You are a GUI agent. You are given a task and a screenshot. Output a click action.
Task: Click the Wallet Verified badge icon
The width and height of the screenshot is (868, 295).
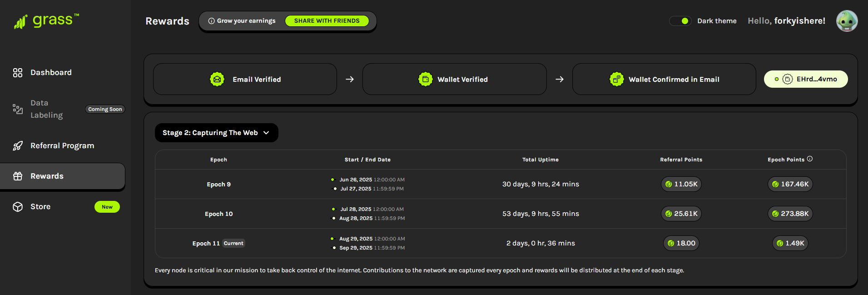pos(426,79)
